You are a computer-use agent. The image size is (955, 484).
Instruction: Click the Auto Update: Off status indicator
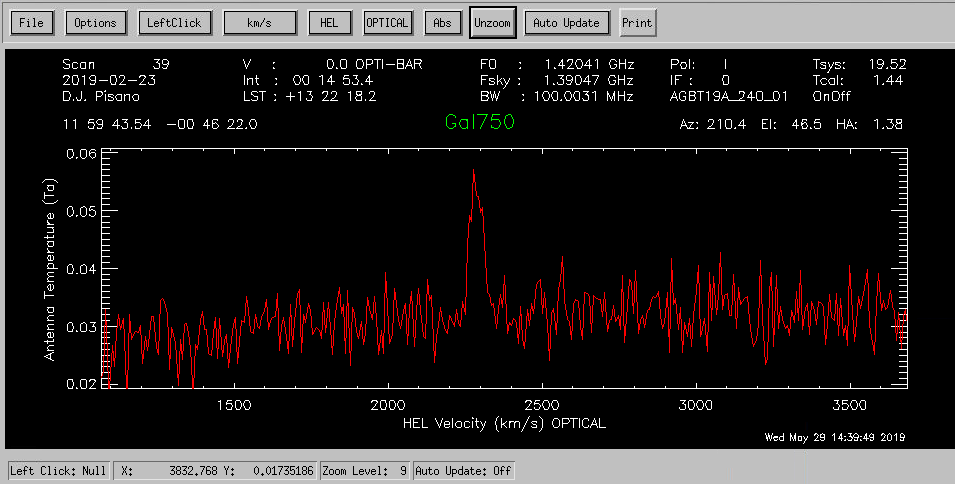463,470
